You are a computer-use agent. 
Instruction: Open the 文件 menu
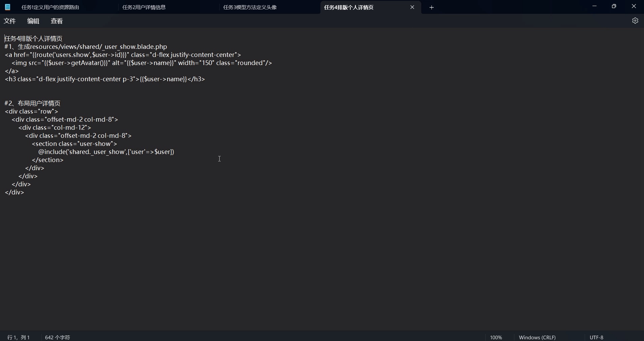coord(10,21)
